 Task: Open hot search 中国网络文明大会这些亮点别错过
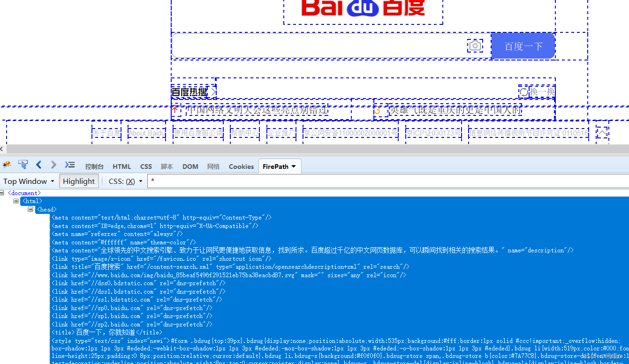point(257,110)
